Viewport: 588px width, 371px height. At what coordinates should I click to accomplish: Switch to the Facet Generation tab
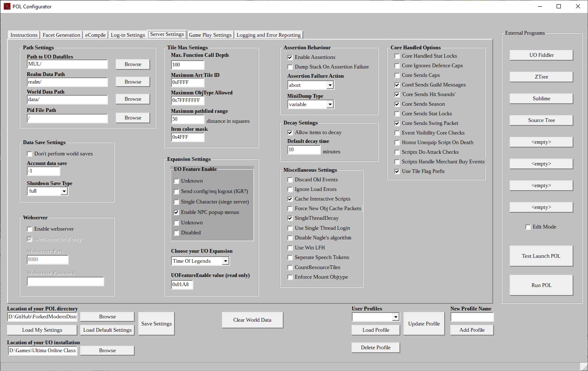(61, 35)
